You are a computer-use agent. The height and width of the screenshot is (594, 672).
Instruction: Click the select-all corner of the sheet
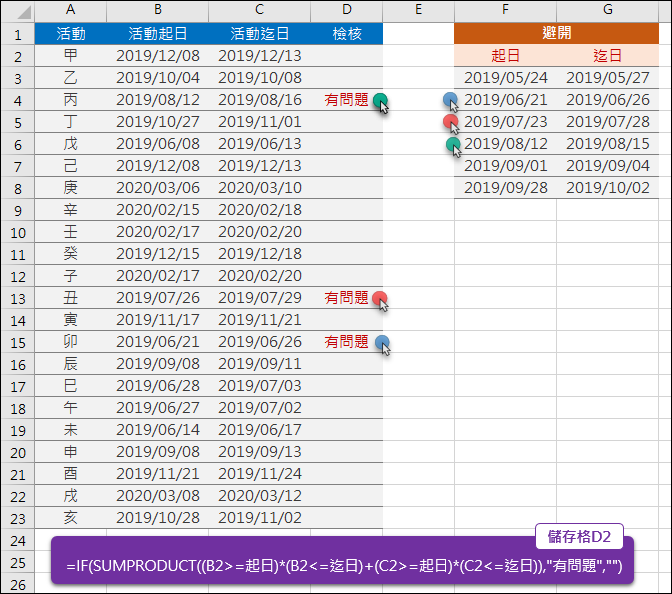18,11
